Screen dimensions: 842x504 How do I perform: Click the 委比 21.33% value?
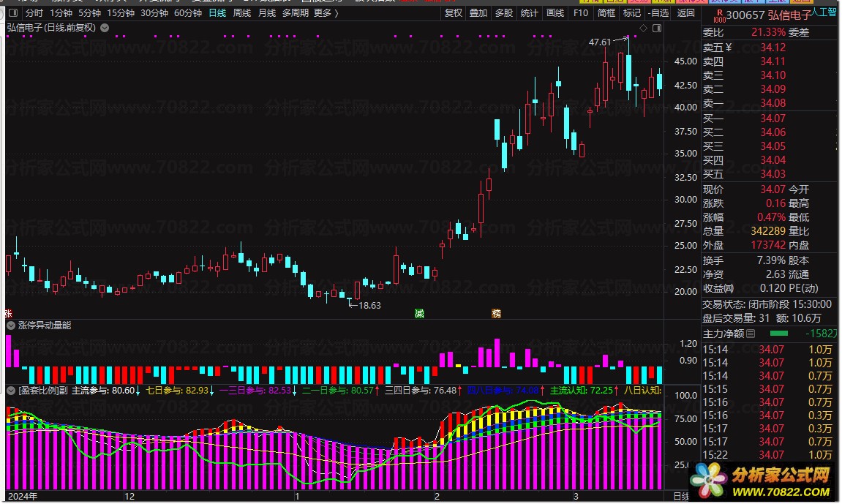click(x=768, y=33)
